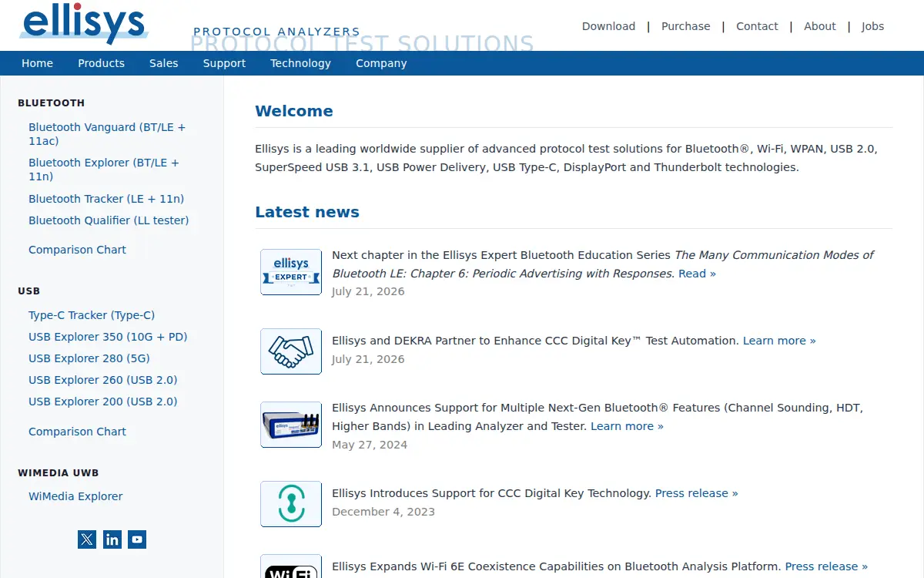Viewport: 924px width, 578px height.
Task: Open the Contact link
Action: [x=757, y=26]
